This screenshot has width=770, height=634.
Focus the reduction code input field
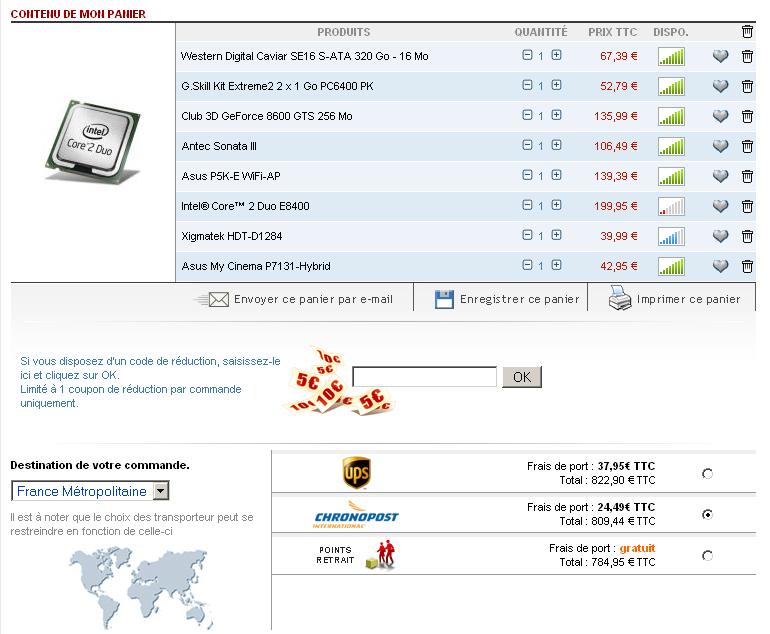[x=424, y=377]
